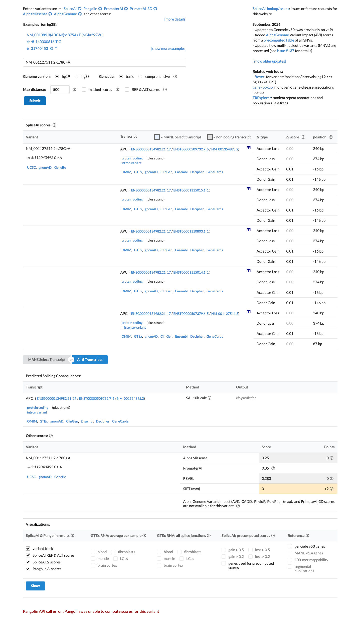Select comprehensive Gencode option
364x620 pixels.
pyautogui.click(x=140, y=77)
